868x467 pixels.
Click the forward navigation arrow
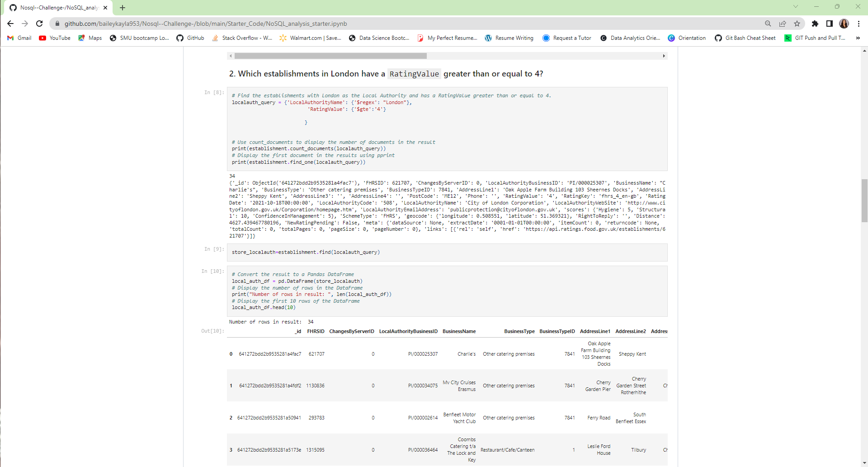pyautogui.click(x=24, y=24)
